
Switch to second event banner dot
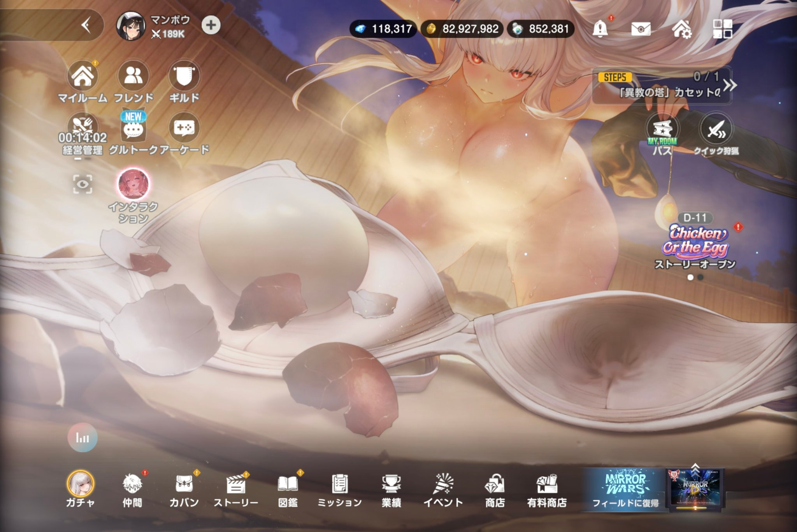click(700, 277)
